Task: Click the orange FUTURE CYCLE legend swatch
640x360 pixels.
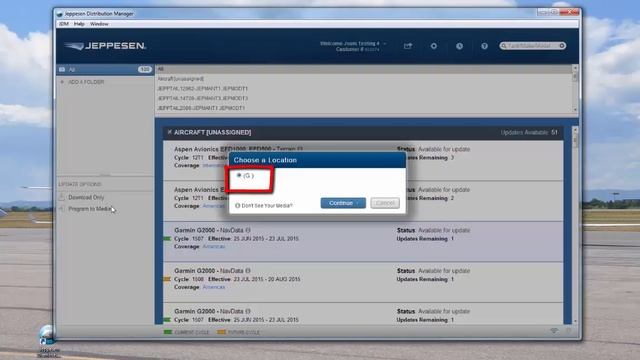Action: 221,332
